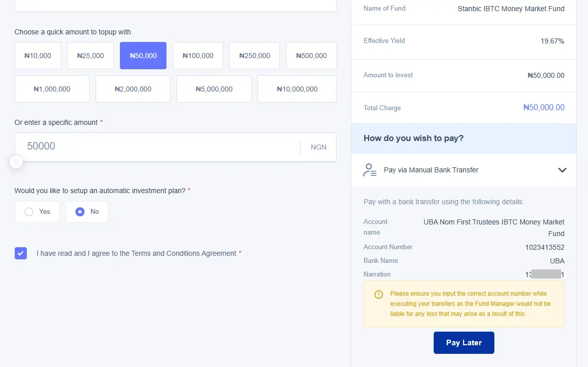Select the ₦2,000,000 quick amount
588x367 pixels.
(133, 89)
